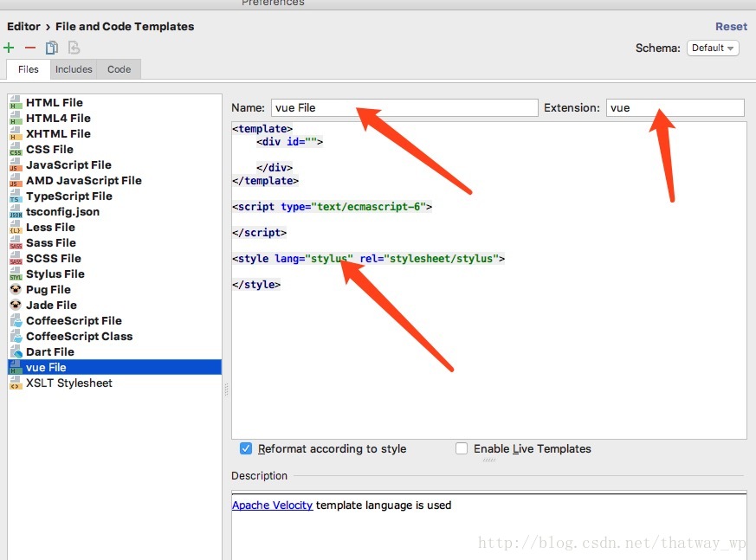Select Less File template

click(x=115, y=227)
